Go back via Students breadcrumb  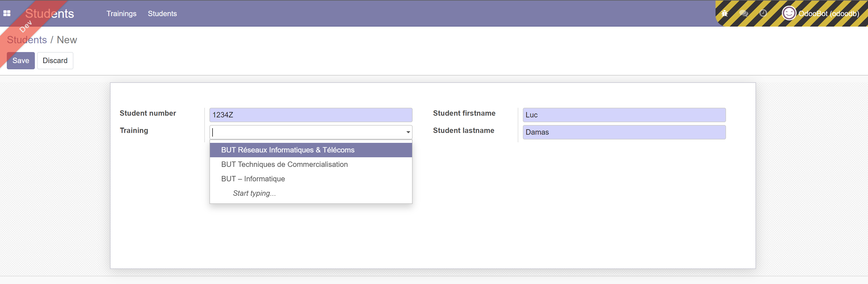coord(27,40)
